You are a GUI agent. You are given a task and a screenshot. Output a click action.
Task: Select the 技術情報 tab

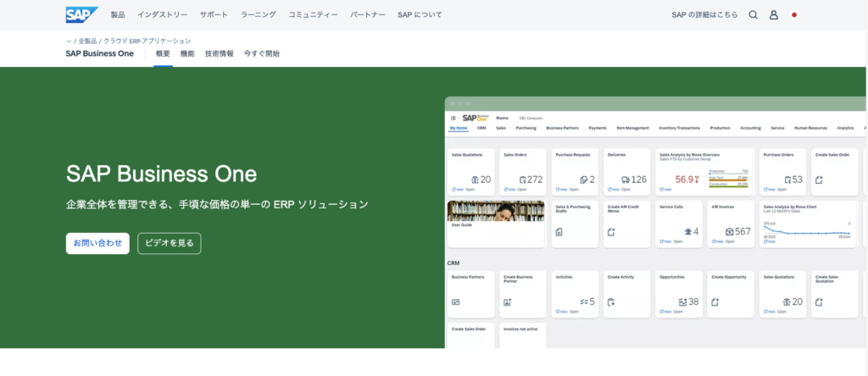point(219,53)
